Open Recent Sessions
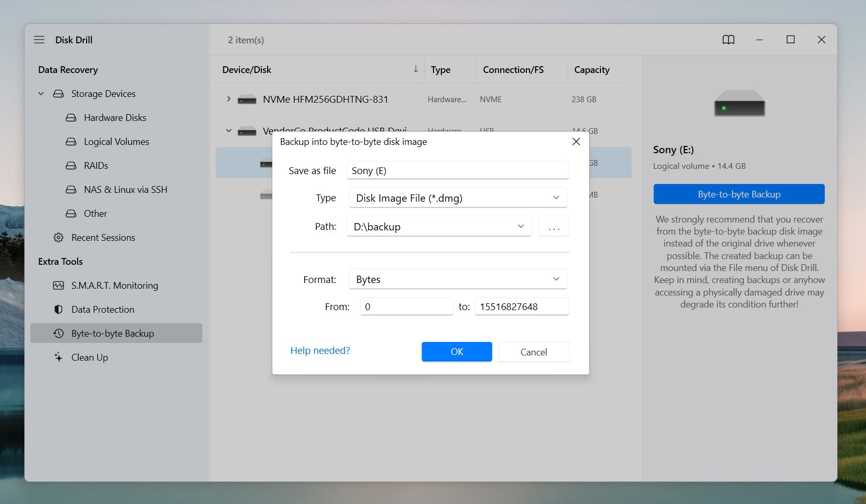Image resolution: width=866 pixels, height=504 pixels. tap(103, 238)
